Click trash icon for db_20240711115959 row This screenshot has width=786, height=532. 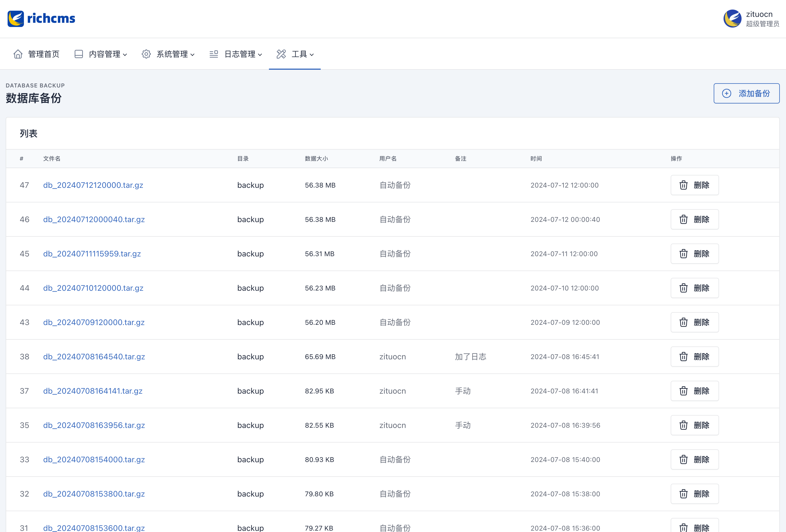coord(684,254)
